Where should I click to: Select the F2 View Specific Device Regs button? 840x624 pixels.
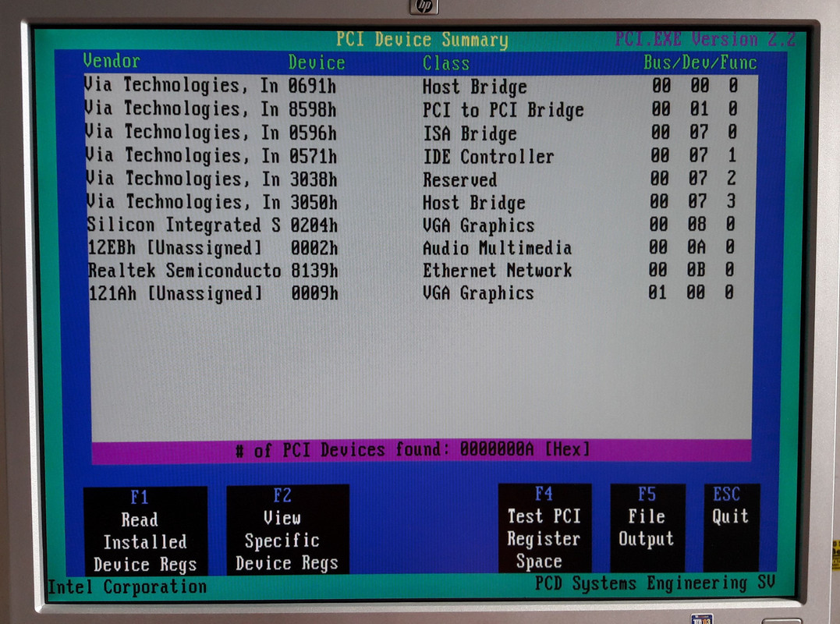coord(288,529)
